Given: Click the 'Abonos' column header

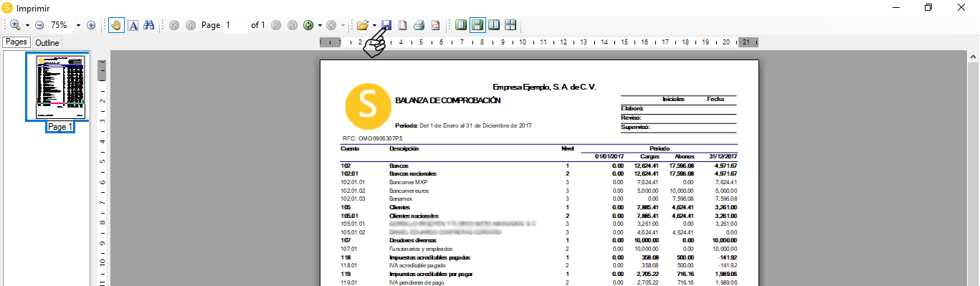Looking at the screenshot, I should tap(684, 157).
